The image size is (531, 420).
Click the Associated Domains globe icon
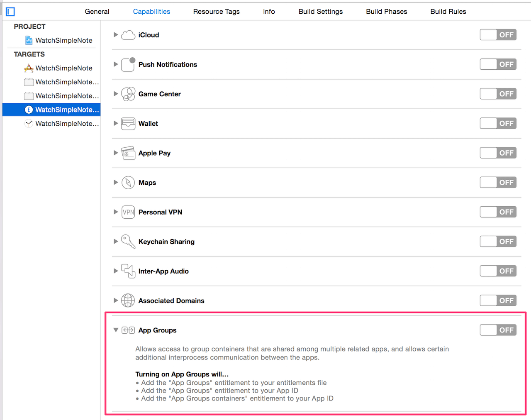click(x=128, y=300)
